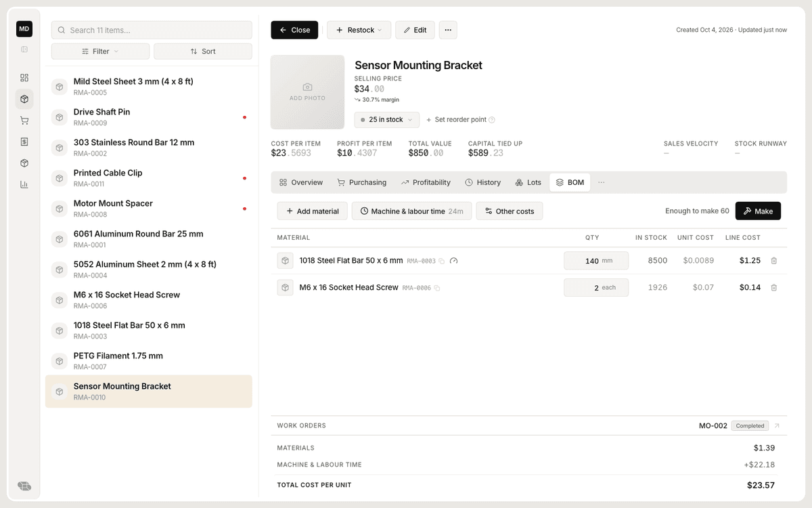812x508 pixels.
Task: Switch to the Overview tab
Action: 301,182
